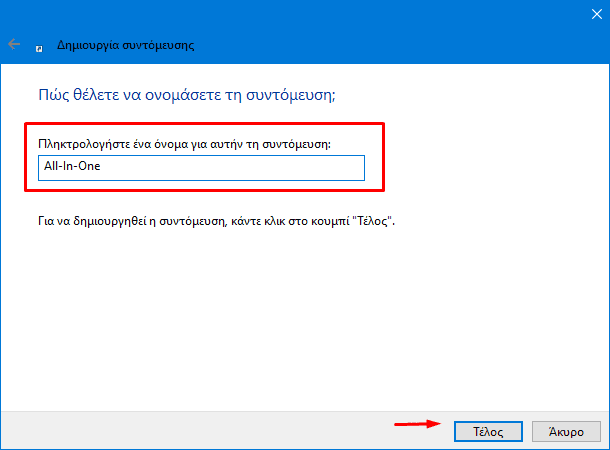Viewport: 610px width, 450px height.
Task: Click the shortcut name field containing All-In-One
Action: [201, 168]
